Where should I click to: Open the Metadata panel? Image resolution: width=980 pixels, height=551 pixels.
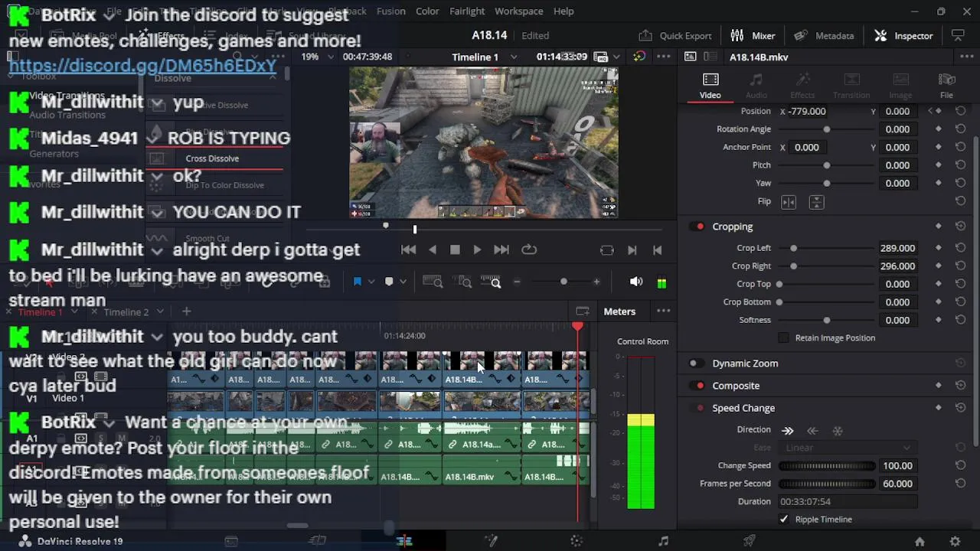(824, 36)
